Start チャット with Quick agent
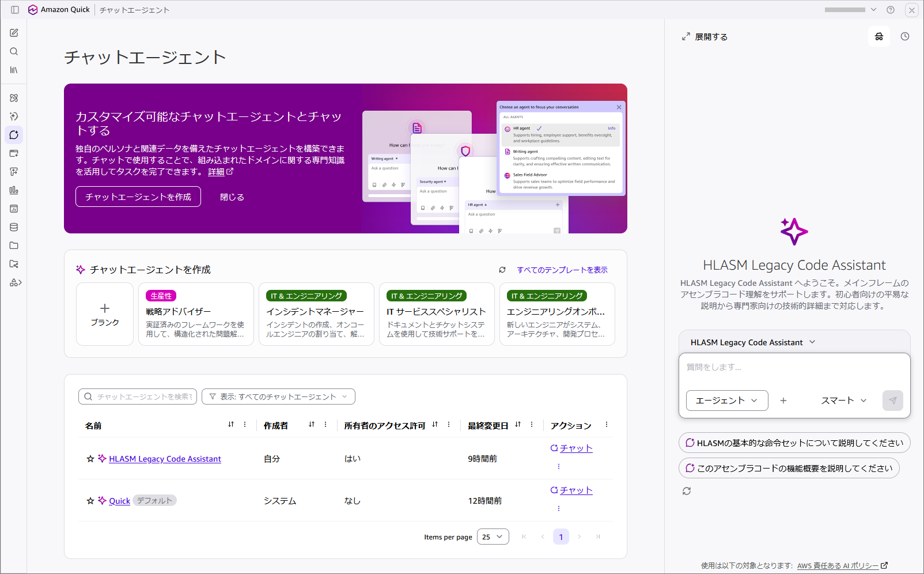Viewport: 924px width, 574px height. pos(571,490)
